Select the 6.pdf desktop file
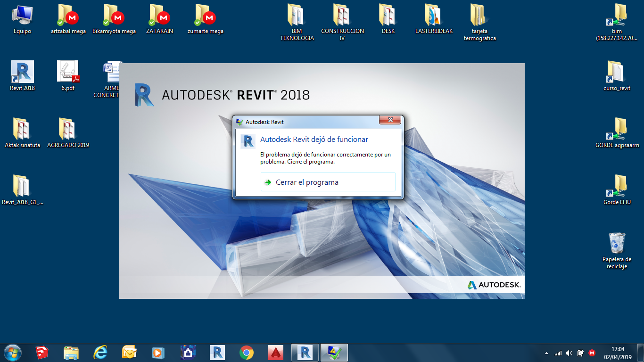The image size is (644, 362). pyautogui.click(x=68, y=76)
